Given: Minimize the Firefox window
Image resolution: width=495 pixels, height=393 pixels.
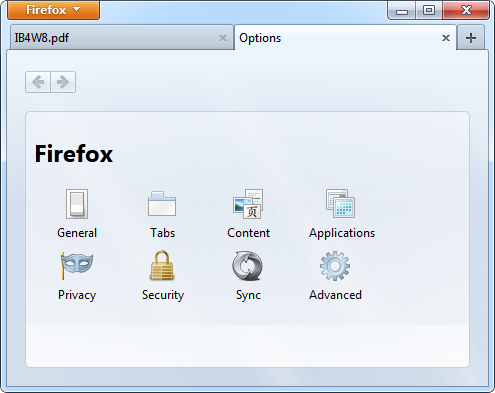Looking at the screenshot, I should 402,11.
